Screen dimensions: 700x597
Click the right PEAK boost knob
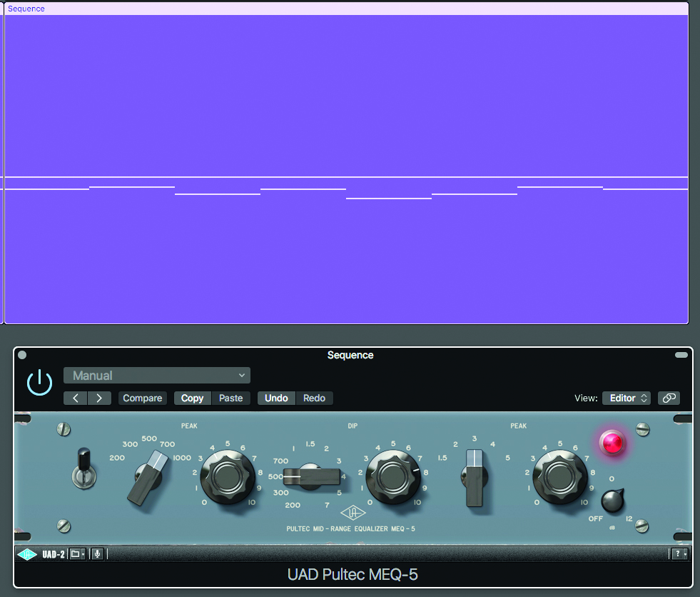tap(560, 477)
